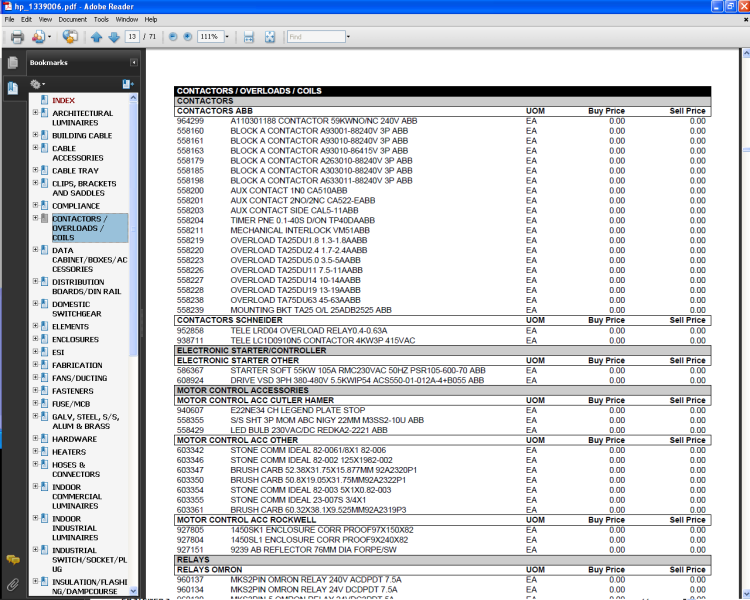Click bookmarks panel scrollbar thumb

[133, 230]
